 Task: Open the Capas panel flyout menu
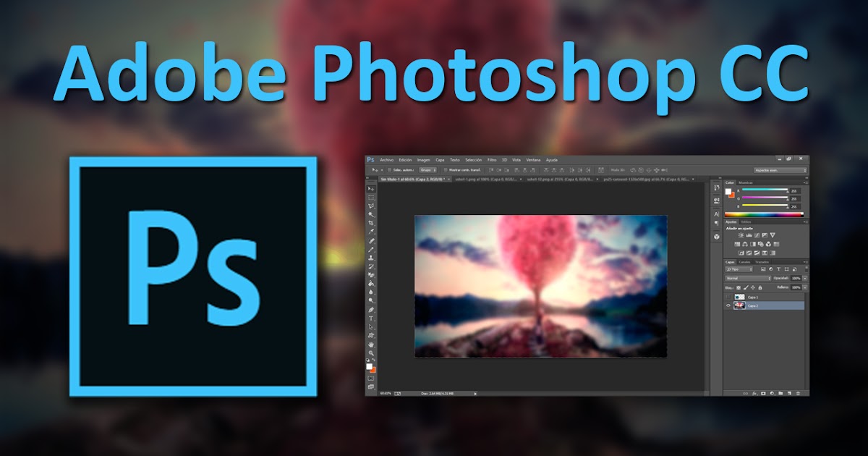click(x=806, y=262)
